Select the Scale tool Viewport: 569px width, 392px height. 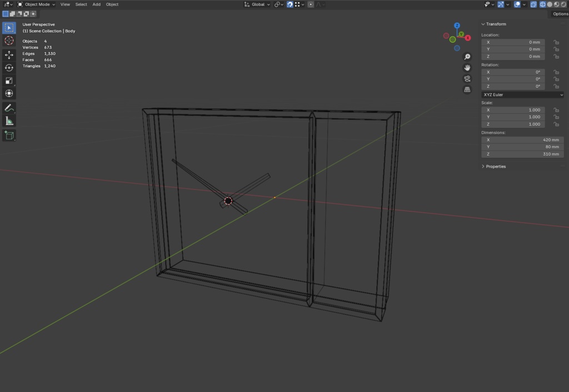(x=9, y=81)
